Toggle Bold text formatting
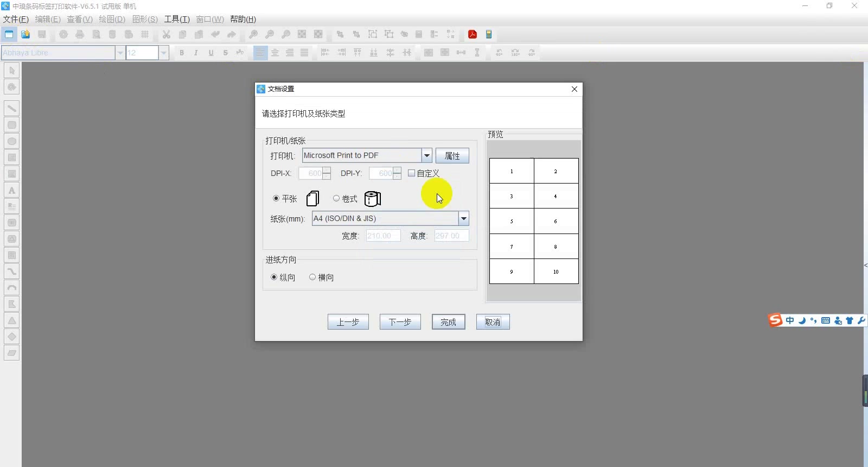868x467 pixels. pos(182,53)
